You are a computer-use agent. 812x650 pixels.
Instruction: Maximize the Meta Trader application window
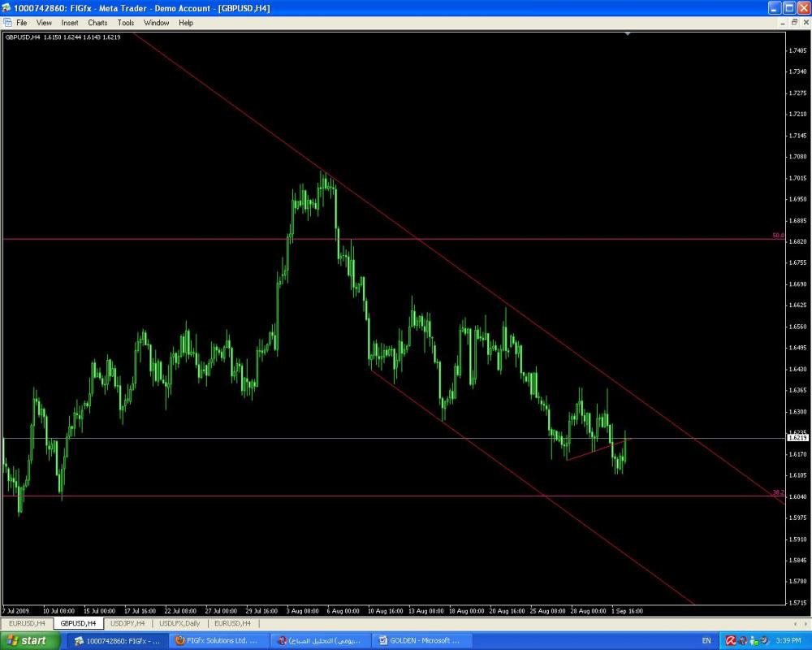[x=789, y=8]
